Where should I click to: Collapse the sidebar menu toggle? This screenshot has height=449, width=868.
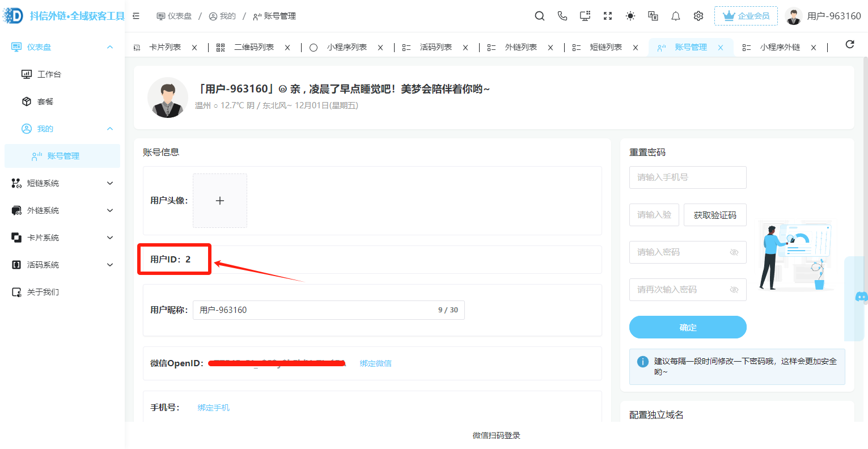(136, 16)
